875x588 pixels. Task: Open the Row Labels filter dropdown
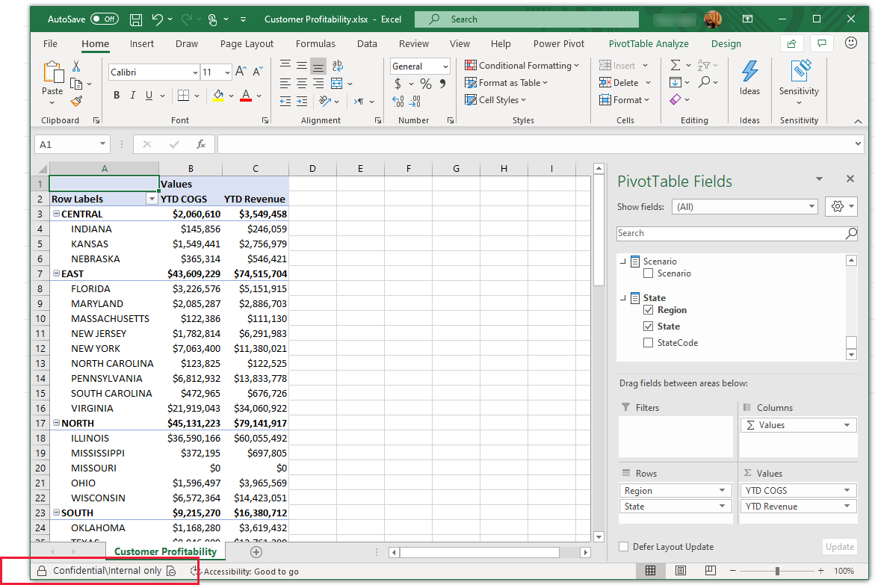(x=152, y=199)
